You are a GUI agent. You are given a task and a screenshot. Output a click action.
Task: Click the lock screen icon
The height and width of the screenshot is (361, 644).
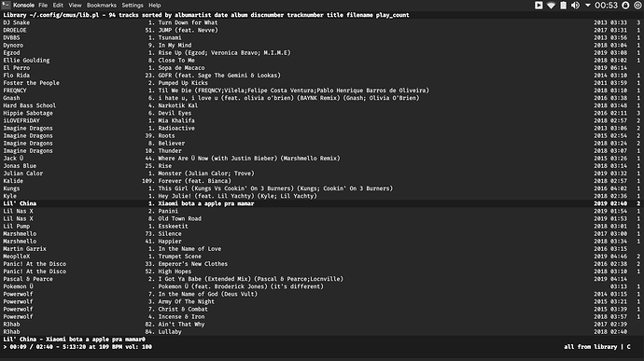(x=625, y=5)
